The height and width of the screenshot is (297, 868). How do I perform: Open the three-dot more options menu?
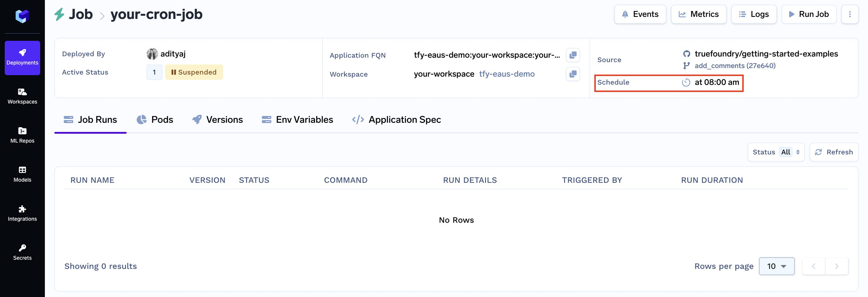click(849, 14)
